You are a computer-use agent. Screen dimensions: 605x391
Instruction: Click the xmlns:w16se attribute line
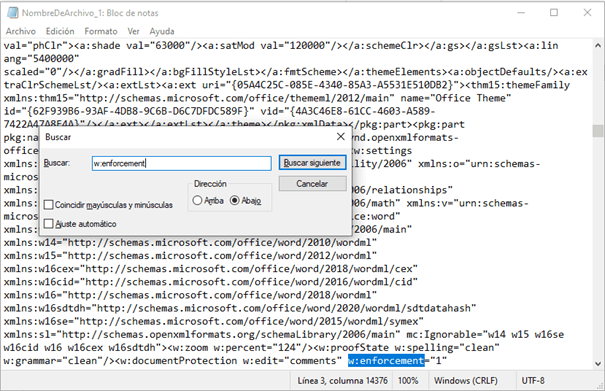[214, 321]
